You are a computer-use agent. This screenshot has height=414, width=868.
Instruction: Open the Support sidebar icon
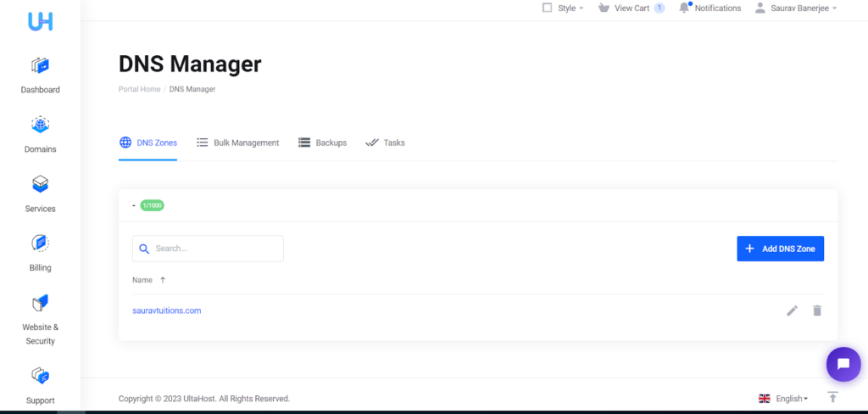coord(40,375)
